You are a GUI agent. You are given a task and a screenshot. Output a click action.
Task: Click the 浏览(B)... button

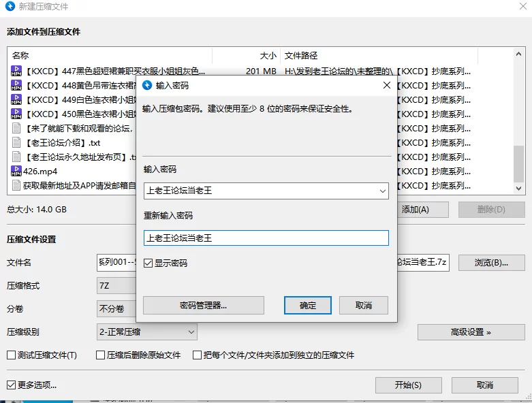(x=491, y=263)
